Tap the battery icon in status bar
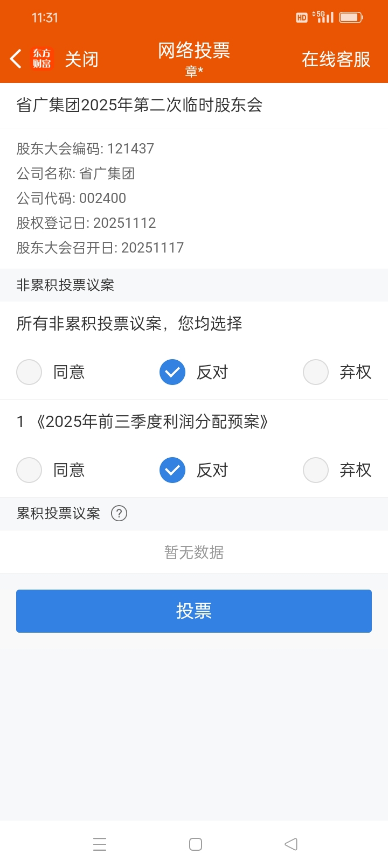The image size is (388, 868). [x=351, y=17]
